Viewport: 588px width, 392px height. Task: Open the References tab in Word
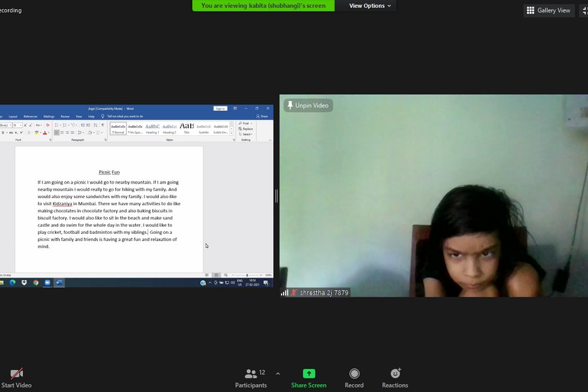pyautogui.click(x=30, y=116)
